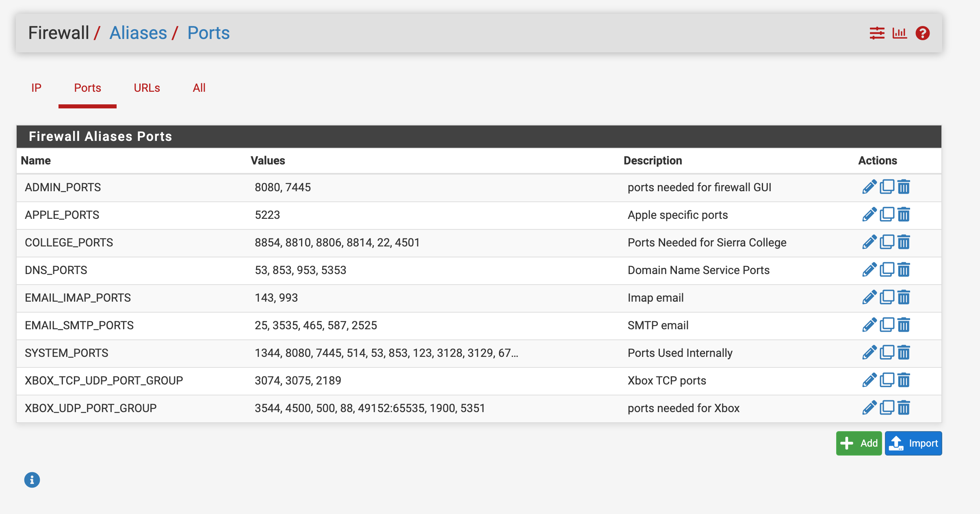Open related status bar-chart icon
Viewport: 980px width, 514px height.
pos(900,33)
